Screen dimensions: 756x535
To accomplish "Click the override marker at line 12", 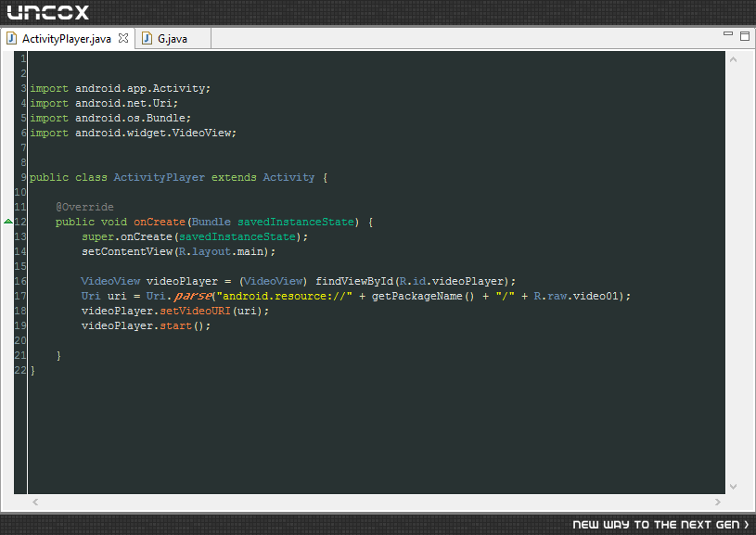I will click(8, 222).
